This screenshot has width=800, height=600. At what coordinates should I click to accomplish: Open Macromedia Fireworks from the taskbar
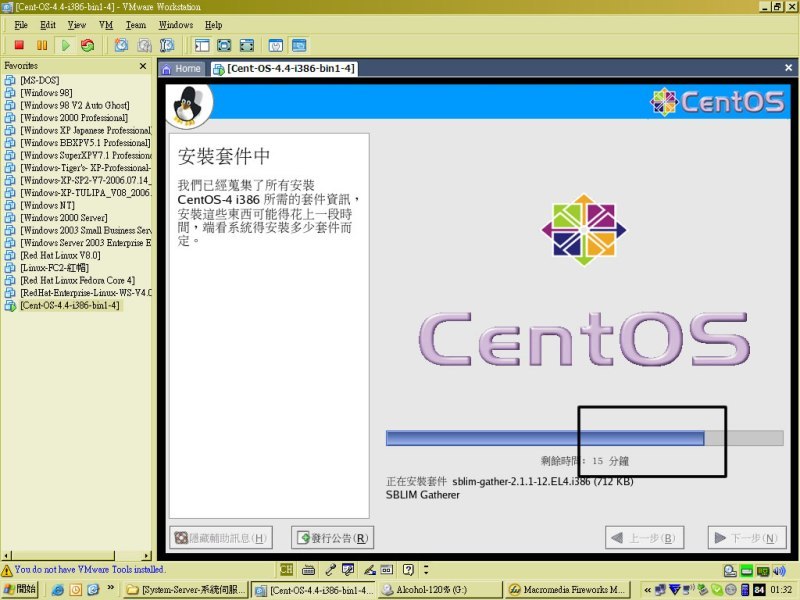571,590
